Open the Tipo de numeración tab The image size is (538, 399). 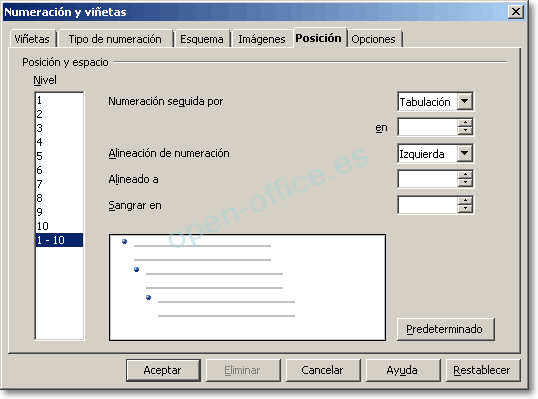(x=115, y=39)
